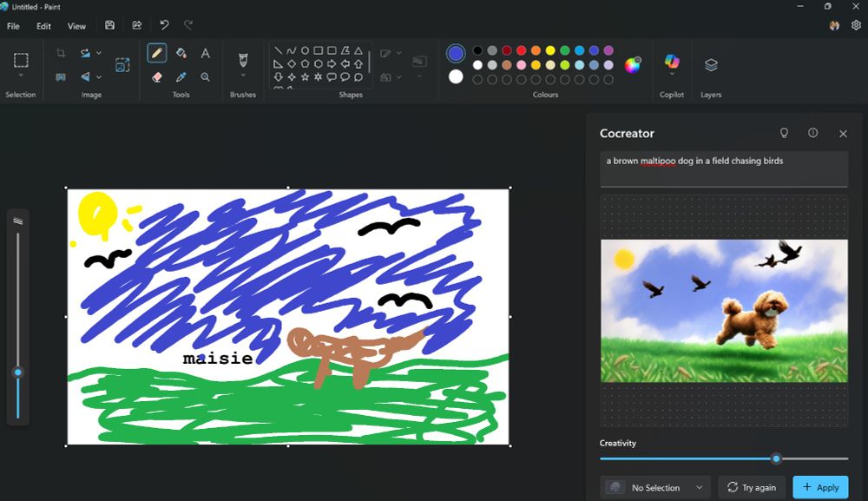Viewport: 868px width, 501px height.
Task: Select Colour 2 white swatch
Action: [x=456, y=77]
